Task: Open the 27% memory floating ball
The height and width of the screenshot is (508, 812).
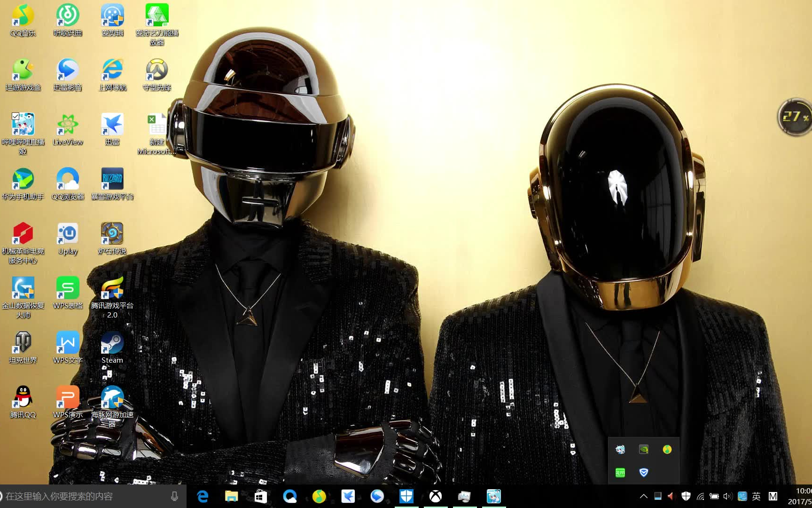Action: pyautogui.click(x=795, y=117)
